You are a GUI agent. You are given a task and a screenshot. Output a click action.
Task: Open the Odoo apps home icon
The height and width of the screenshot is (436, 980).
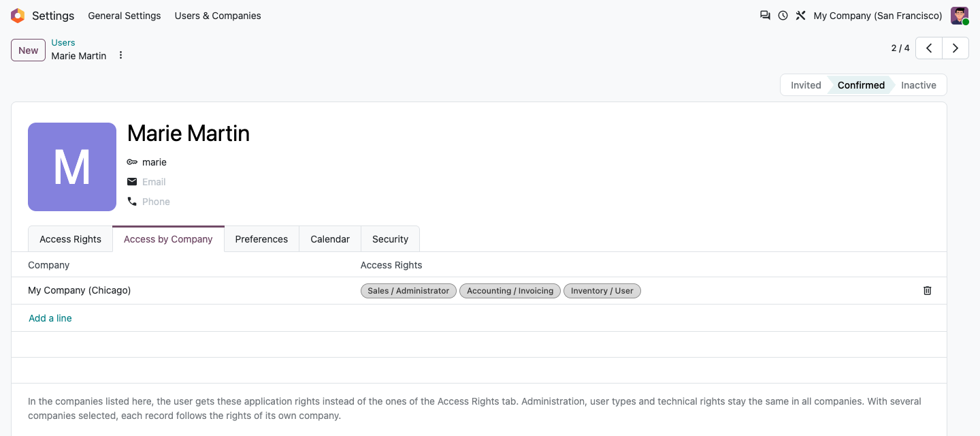pos(18,16)
